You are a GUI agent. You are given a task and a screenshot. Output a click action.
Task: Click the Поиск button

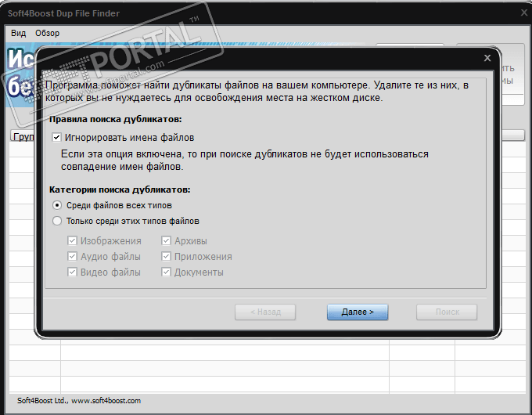(x=447, y=312)
